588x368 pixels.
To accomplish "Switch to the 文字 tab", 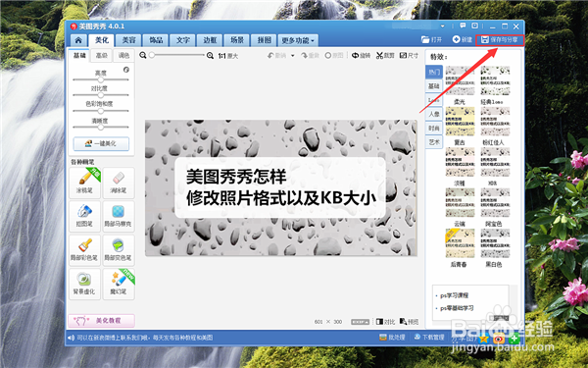I will point(182,40).
